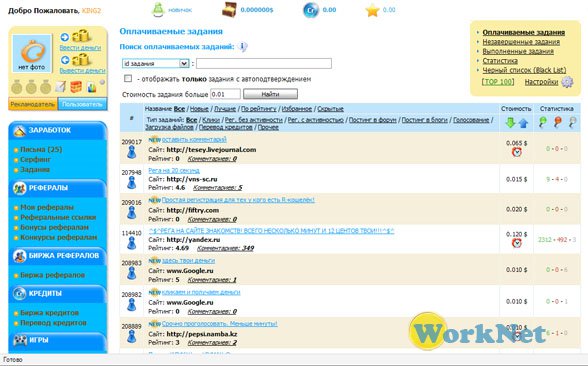Open task 'Рега на 20 секунд'

coord(174,170)
